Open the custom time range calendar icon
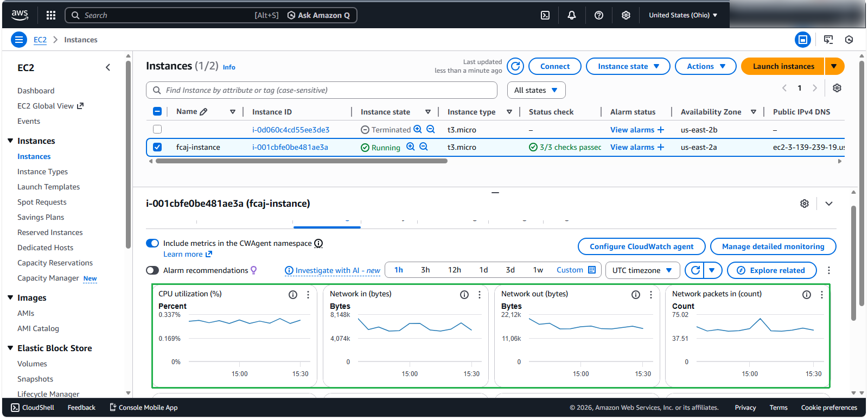Screen dimensions: 868x419 click(x=592, y=270)
